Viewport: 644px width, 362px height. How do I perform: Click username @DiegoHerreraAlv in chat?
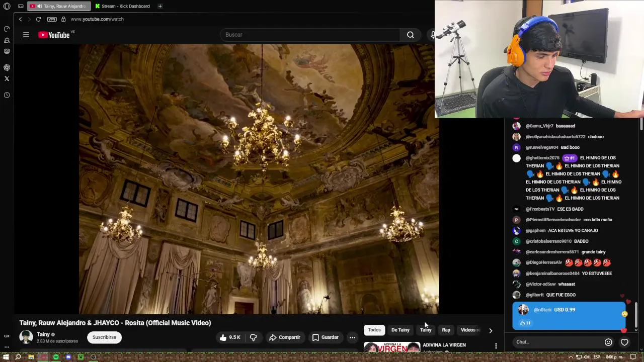pos(544,262)
